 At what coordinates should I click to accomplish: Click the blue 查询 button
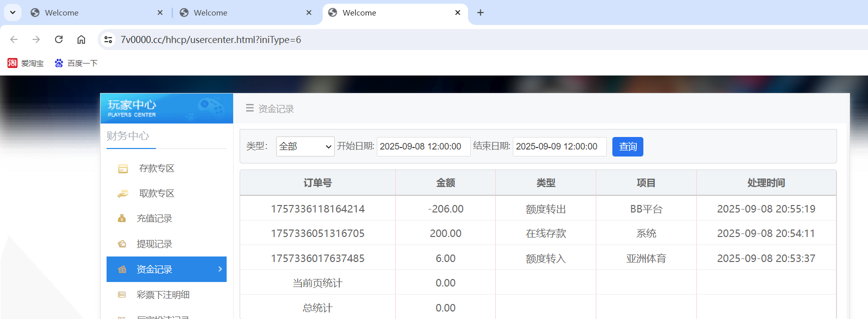pyautogui.click(x=627, y=146)
